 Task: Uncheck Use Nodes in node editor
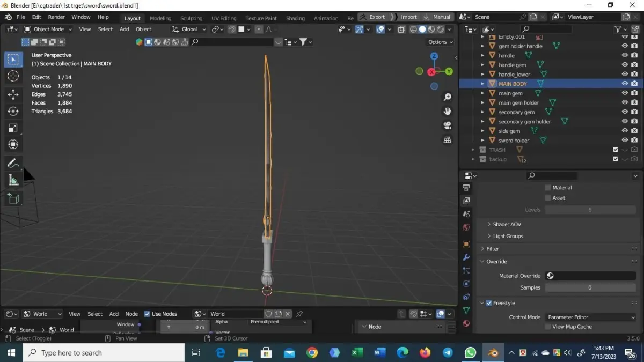pyautogui.click(x=147, y=314)
